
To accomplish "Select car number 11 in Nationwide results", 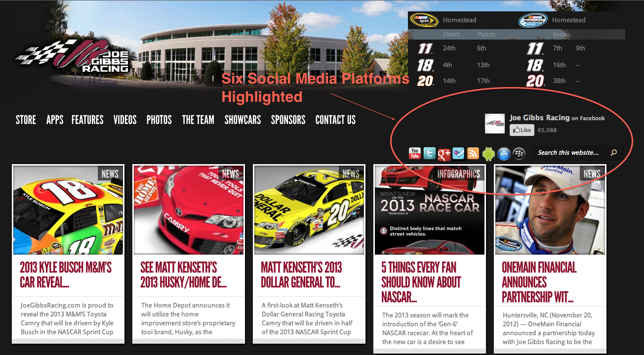I will tap(535, 48).
